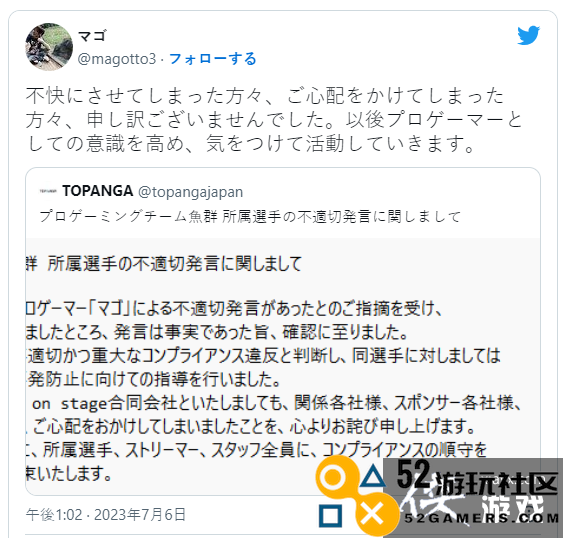Open the tweet timestamp 午後1:02 · 2023年7月6日

(106, 515)
